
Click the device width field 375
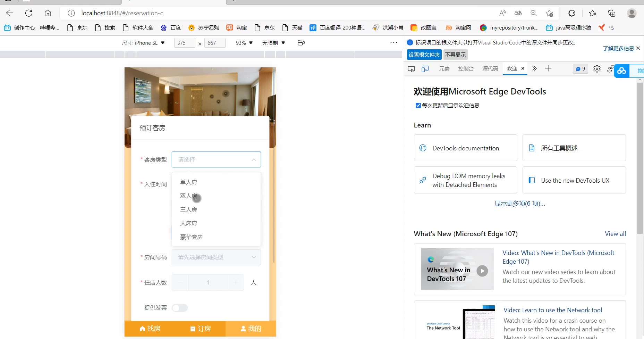pyautogui.click(x=185, y=43)
